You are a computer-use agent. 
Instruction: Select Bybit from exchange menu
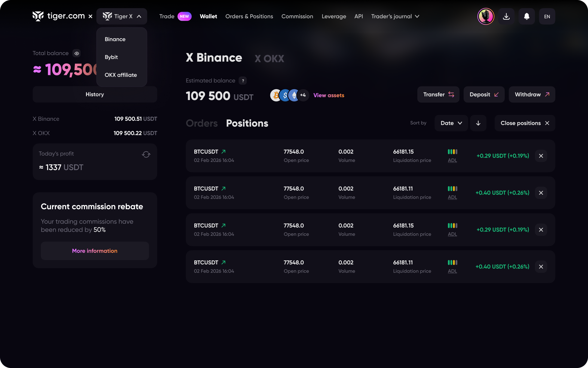coord(111,57)
